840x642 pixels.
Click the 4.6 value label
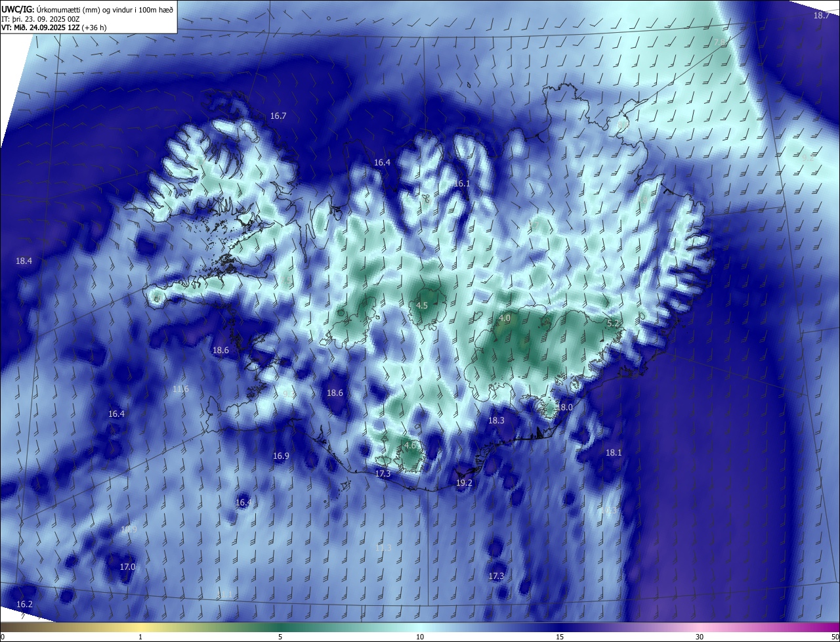(x=410, y=445)
